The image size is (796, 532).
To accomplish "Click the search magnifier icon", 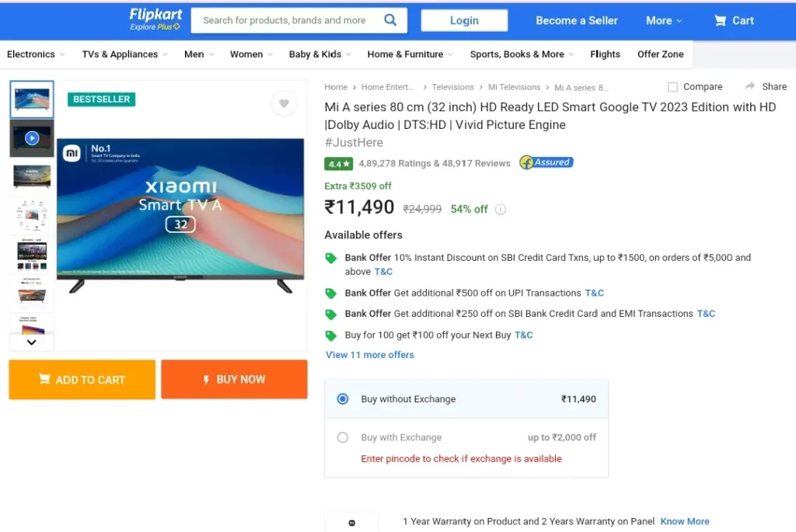I will [390, 19].
